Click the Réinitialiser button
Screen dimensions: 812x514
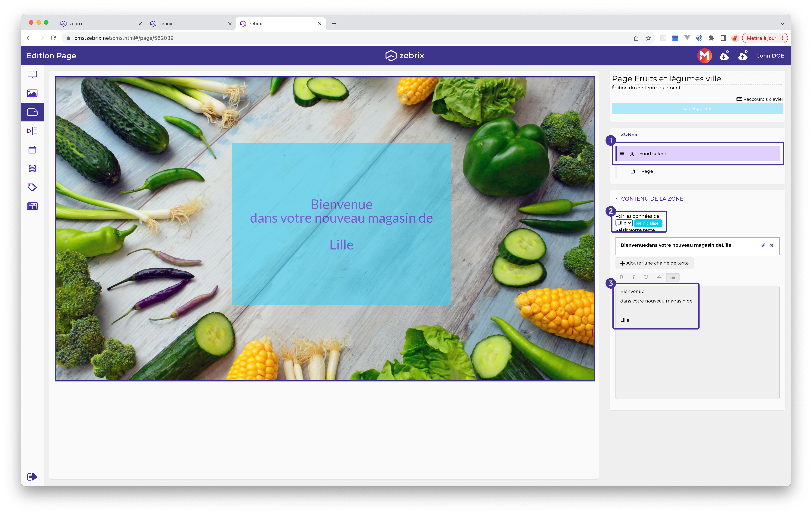coord(648,223)
